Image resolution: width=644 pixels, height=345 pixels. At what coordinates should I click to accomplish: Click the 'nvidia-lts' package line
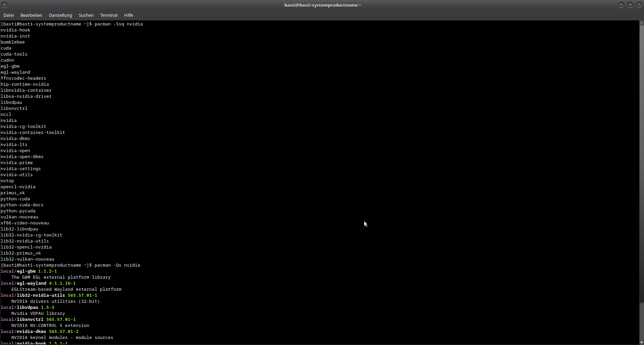point(14,145)
